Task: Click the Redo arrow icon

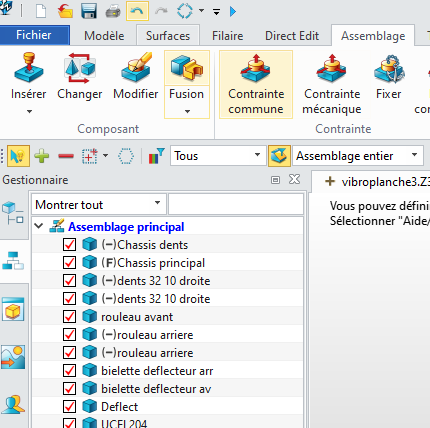Action: click(161, 11)
